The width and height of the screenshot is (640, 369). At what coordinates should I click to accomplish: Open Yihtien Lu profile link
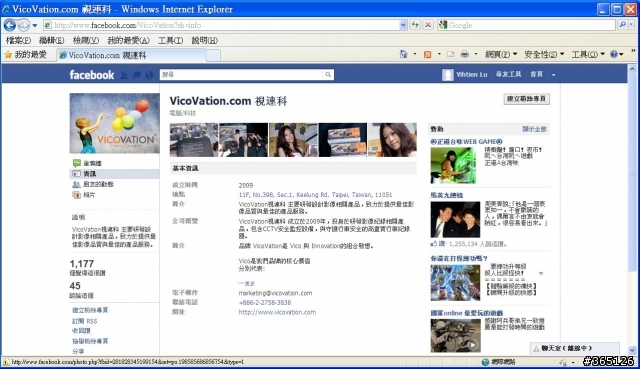[472, 75]
